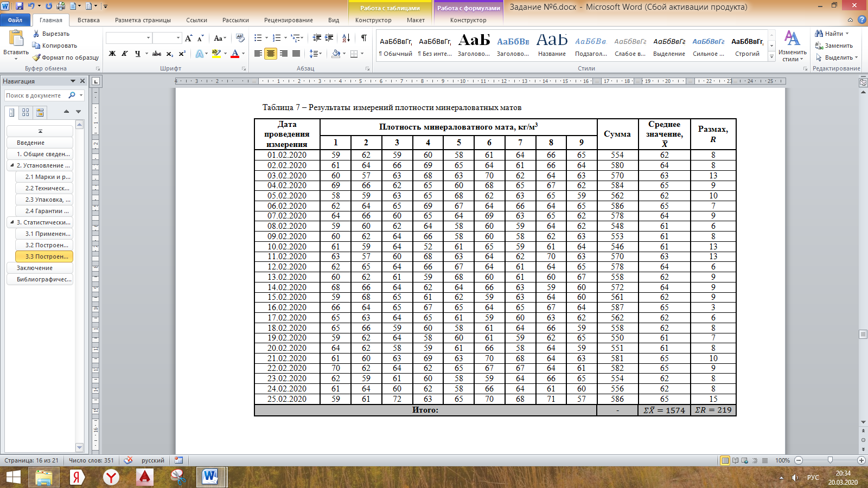Toggle bold formatting
Screen dimensions: 868x488
point(112,54)
